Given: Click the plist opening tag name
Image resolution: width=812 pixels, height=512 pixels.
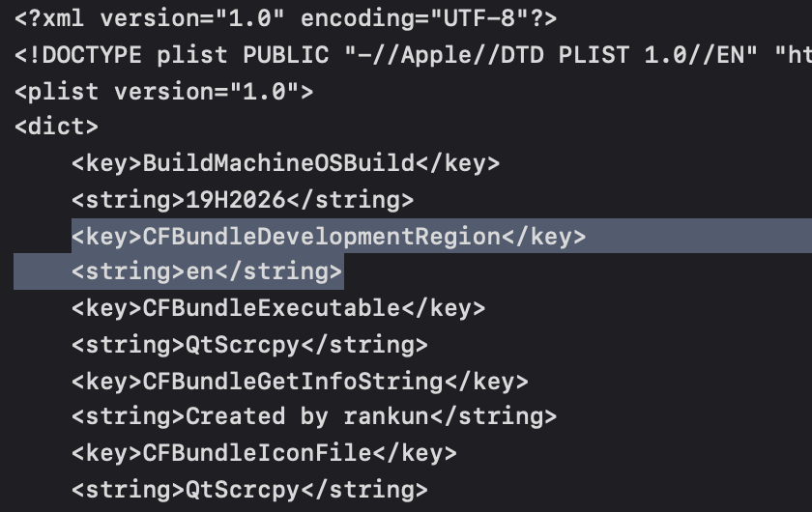Looking at the screenshot, I should pyautogui.click(x=66, y=91).
